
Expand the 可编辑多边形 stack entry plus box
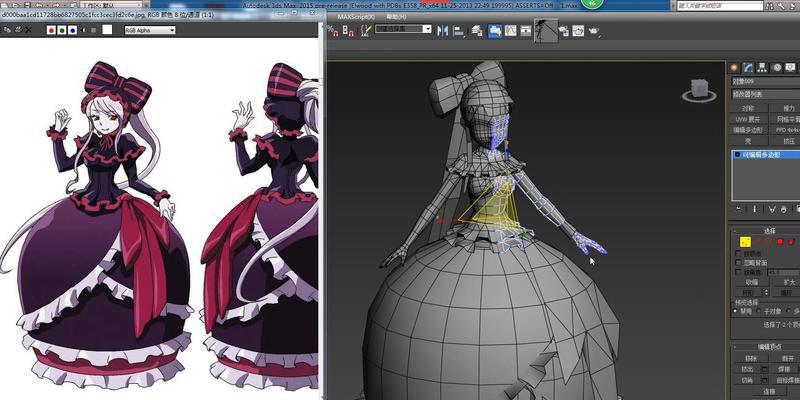[737, 155]
